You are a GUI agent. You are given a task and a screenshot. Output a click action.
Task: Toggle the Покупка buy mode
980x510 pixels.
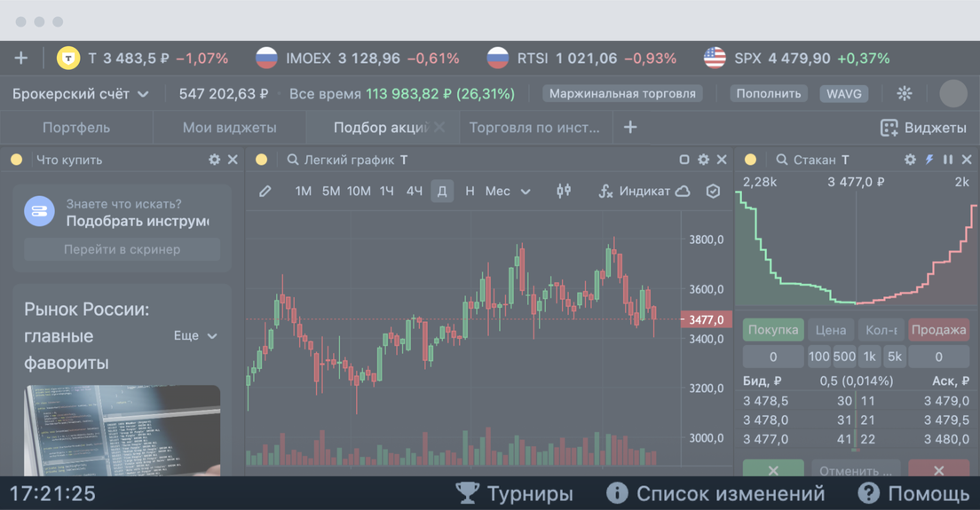tap(773, 330)
